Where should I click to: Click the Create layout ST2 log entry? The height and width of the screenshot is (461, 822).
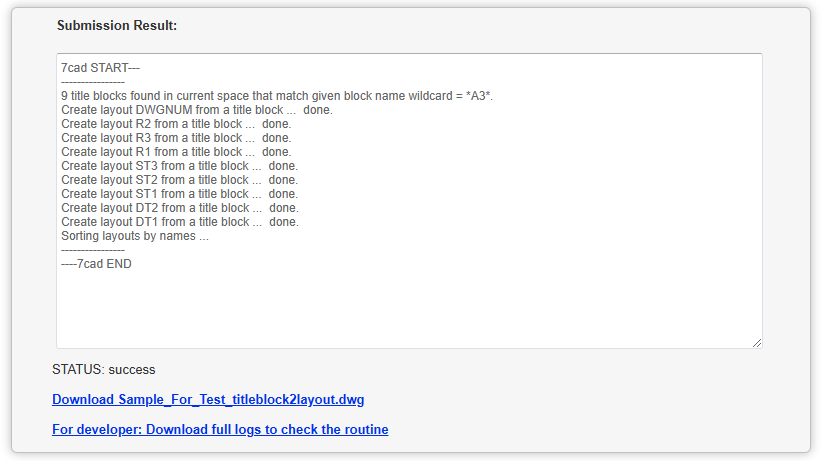tap(179, 180)
